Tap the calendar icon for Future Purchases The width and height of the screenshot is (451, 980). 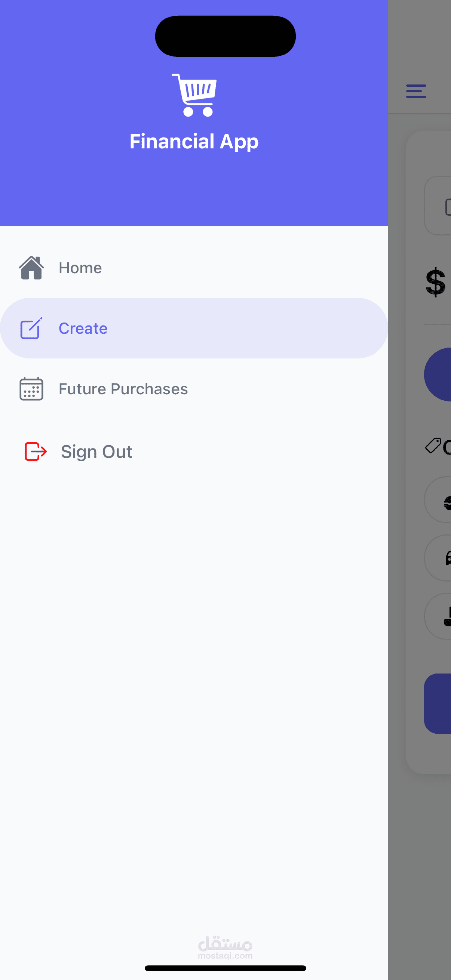[x=31, y=389]
